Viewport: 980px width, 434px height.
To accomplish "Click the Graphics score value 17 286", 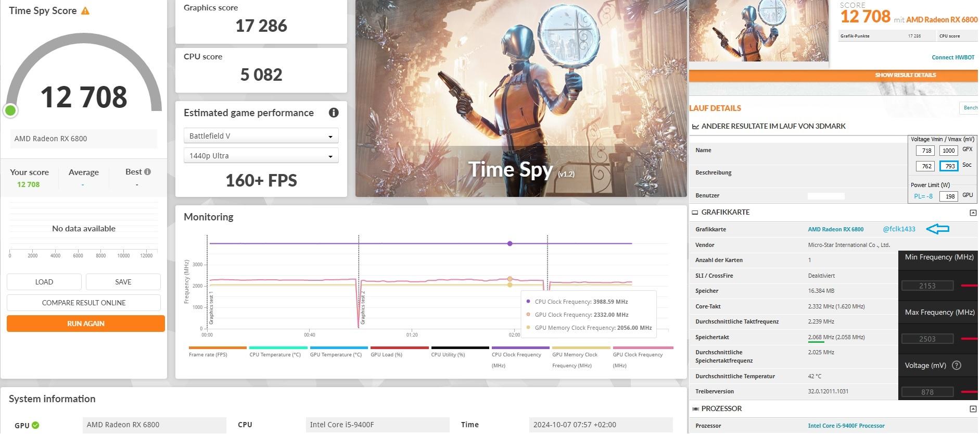I will 261,26.
